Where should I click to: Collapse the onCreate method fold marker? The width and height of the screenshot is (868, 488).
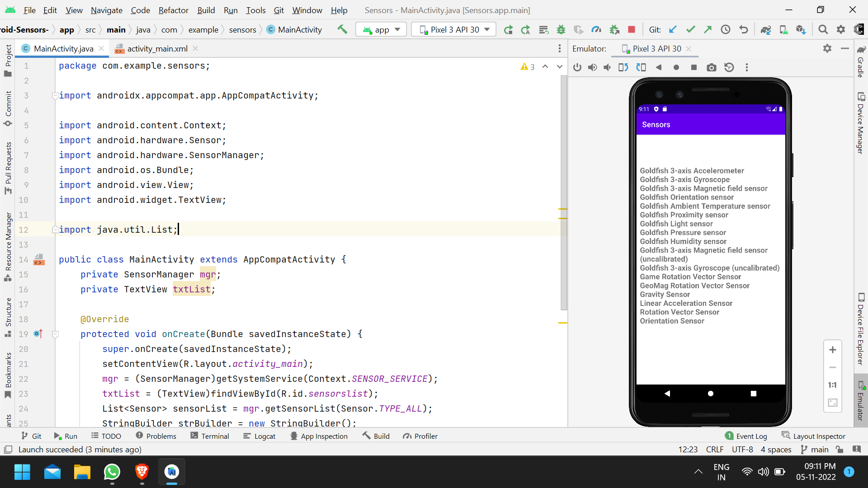point(56,334)
